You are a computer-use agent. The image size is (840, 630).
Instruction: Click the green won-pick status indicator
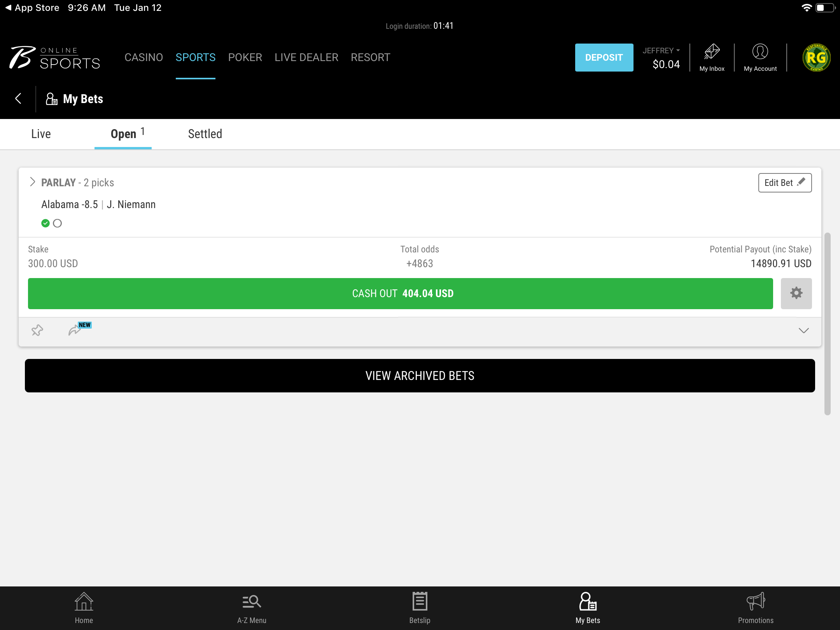[x=45, y=223]
